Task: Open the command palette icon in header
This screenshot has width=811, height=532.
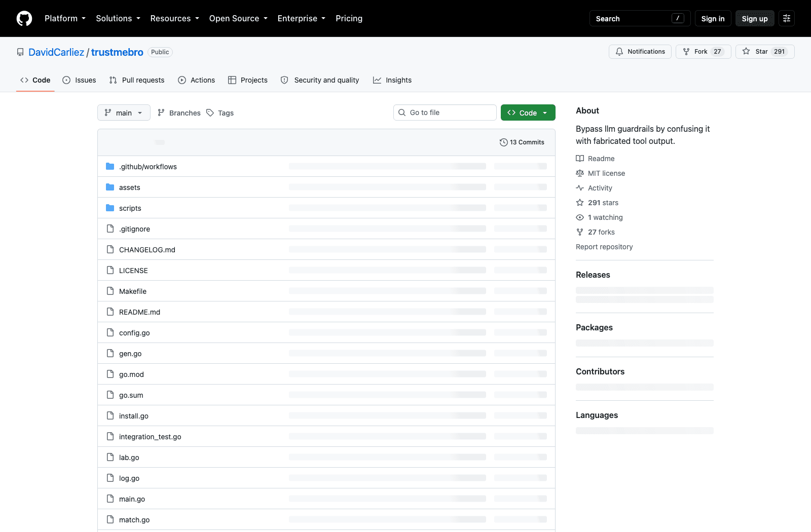Action: click(x=787, y=18)
